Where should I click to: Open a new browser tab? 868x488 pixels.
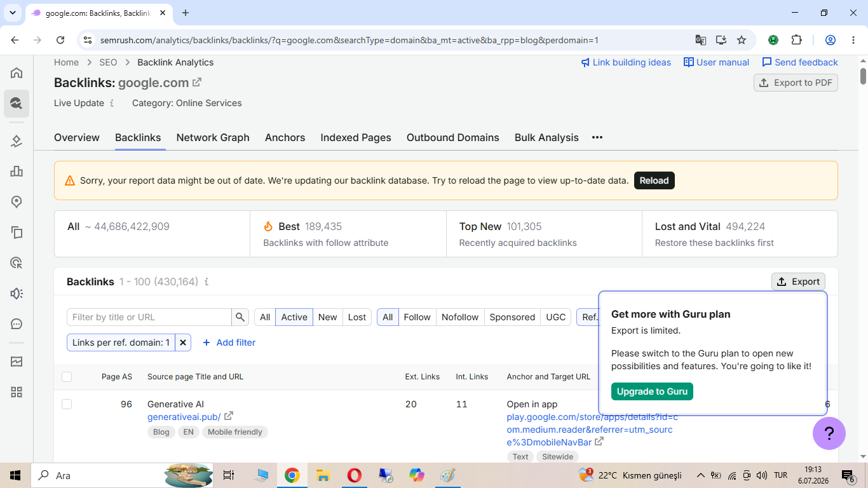point(186,13)
